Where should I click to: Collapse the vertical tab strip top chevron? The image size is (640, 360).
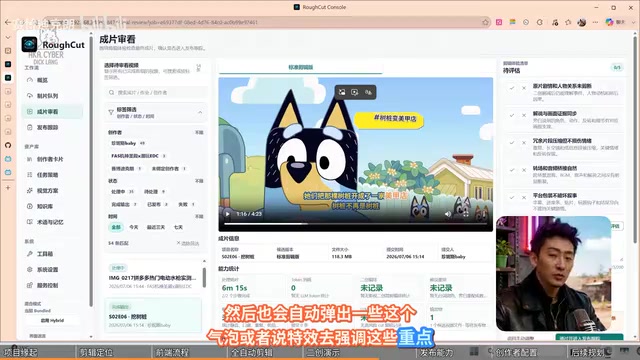(x=8, y=38)
